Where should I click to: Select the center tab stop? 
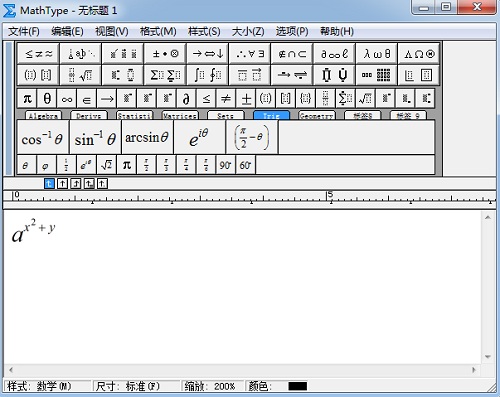point(62,183)
